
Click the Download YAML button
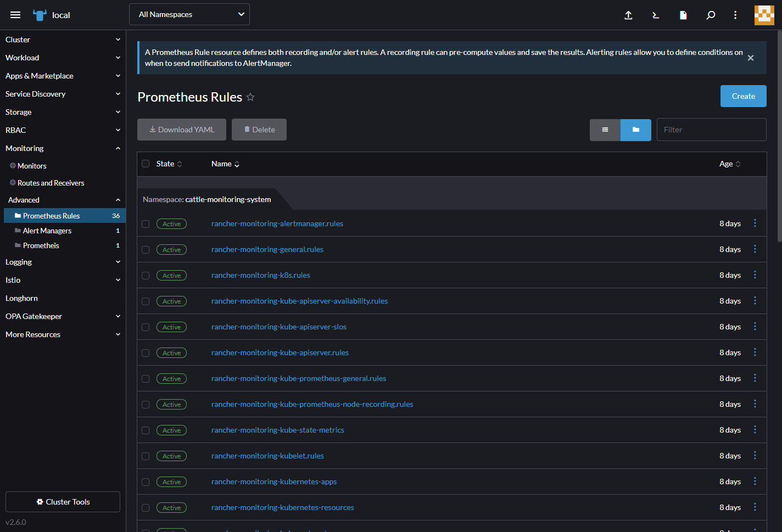coord(182,130)
